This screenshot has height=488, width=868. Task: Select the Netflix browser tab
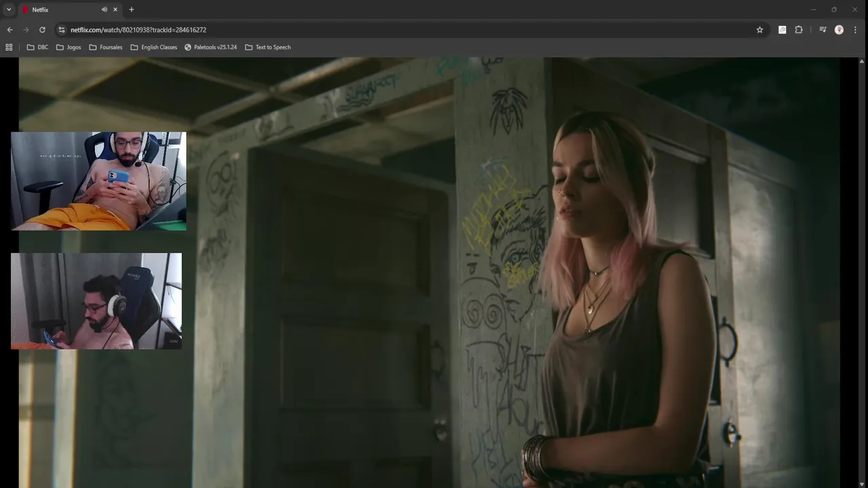70,9
